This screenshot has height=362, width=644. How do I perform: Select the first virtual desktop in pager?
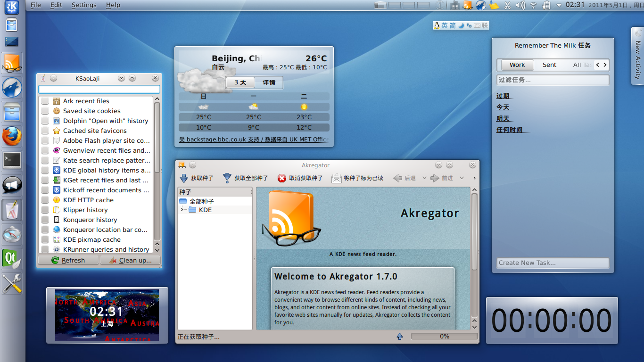tap(381, 5)
